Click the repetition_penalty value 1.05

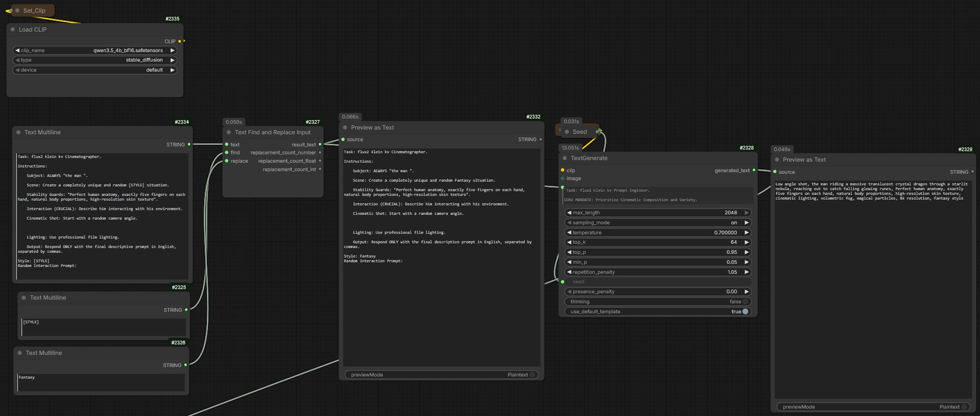[732, 272]
